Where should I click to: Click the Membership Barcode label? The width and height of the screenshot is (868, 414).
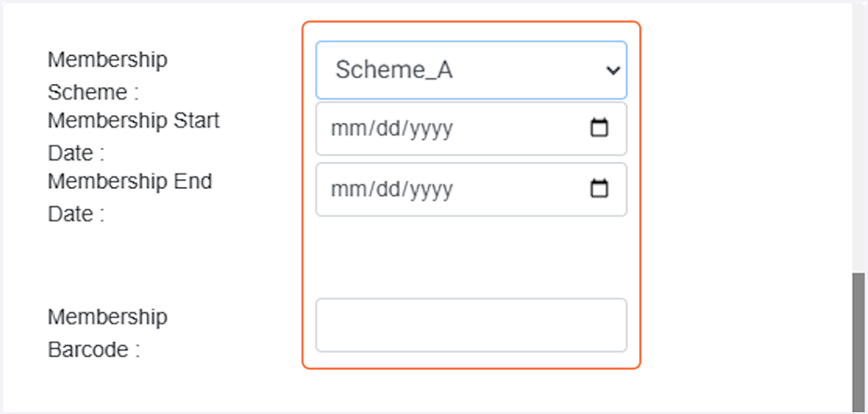click(x=107, y=332)
